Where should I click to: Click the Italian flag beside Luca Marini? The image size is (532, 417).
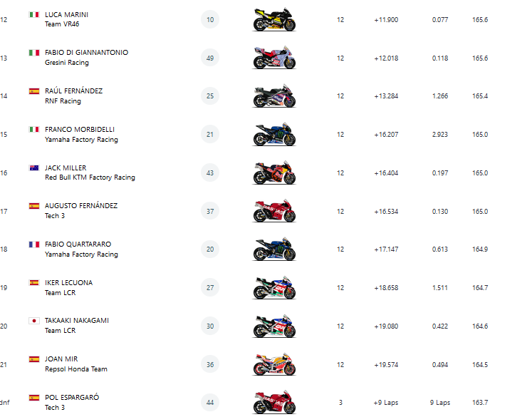[33, 14]
